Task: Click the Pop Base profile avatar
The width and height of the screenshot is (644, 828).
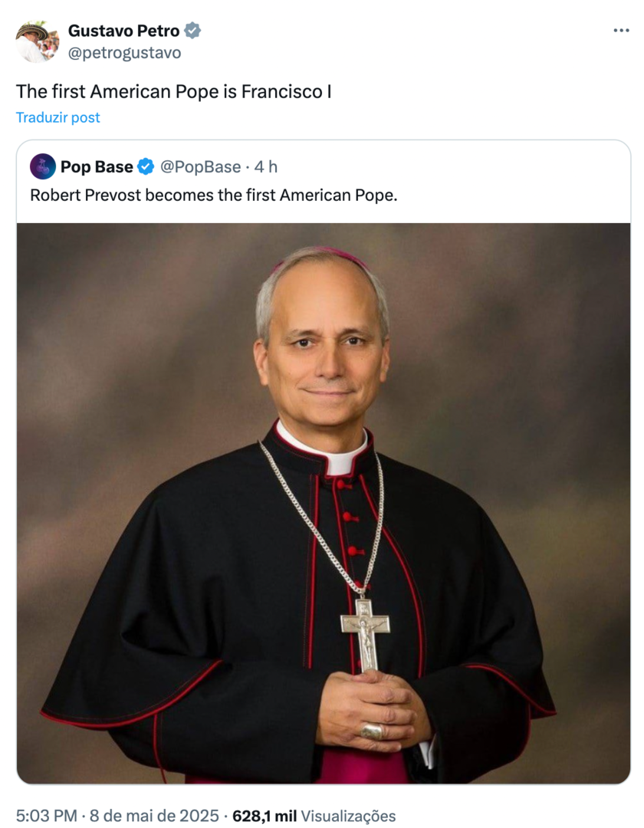Action: (x=43, y=166)
